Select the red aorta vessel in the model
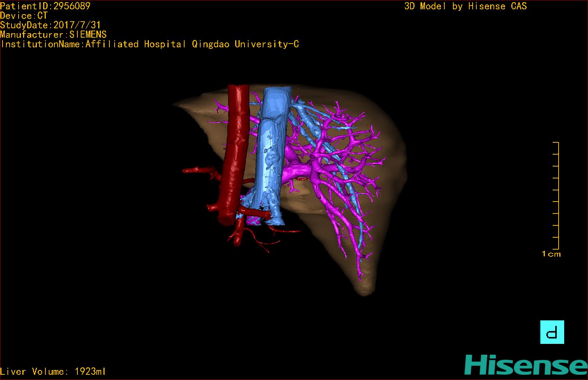This screenshot has width=588, height=380. [x=234, y=155]
